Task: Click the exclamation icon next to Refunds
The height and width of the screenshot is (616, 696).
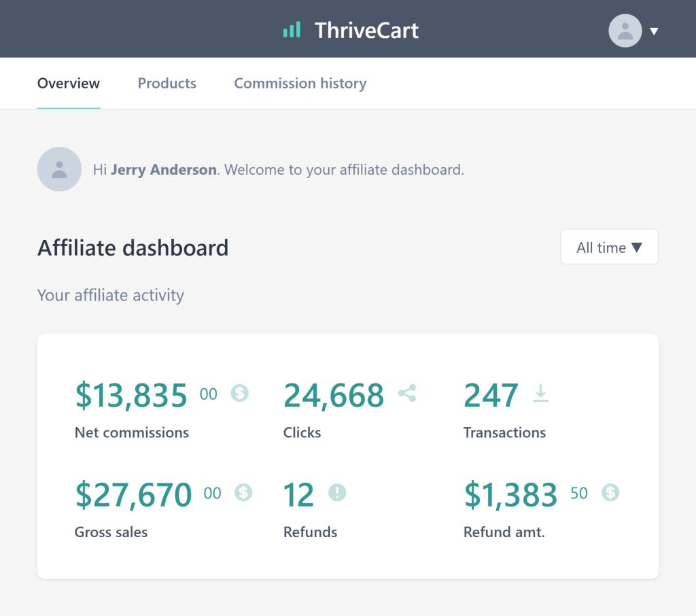Action: [337, 492]
